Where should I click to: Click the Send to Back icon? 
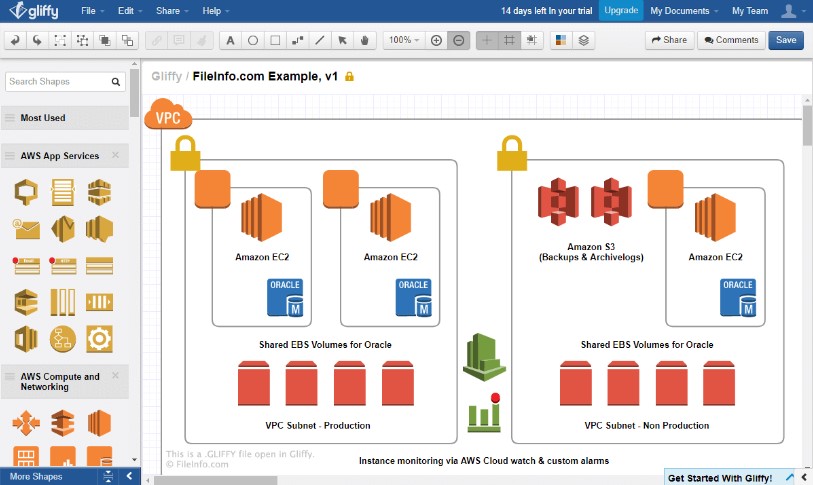point(127,40)
